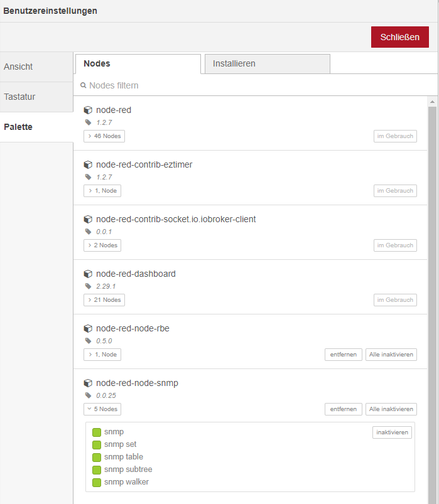Screen dimensions: 439x504
Task: Remove node-red-node-snmp with entfernen
Action: click(343, 409)
